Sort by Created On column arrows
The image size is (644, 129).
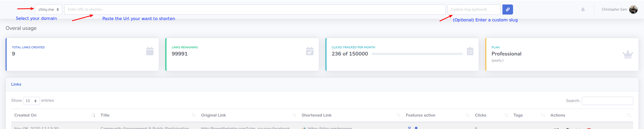(93, 115)
